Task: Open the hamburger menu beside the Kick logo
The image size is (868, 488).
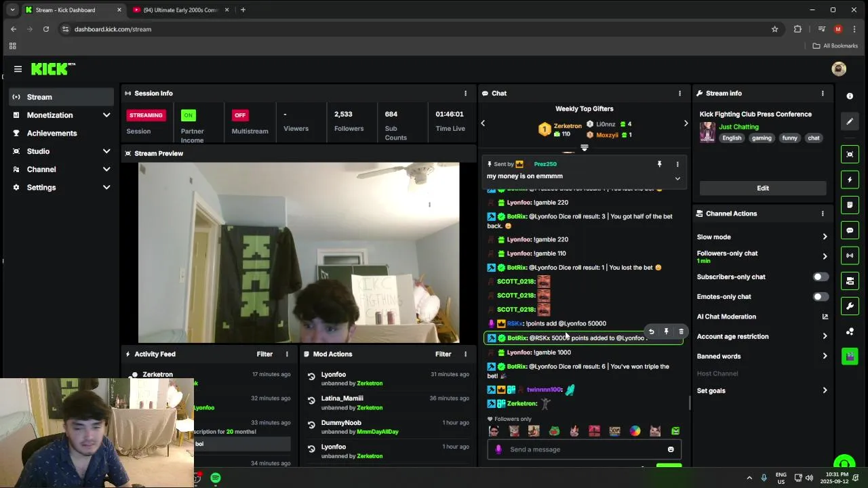Action: click(18, 69)
